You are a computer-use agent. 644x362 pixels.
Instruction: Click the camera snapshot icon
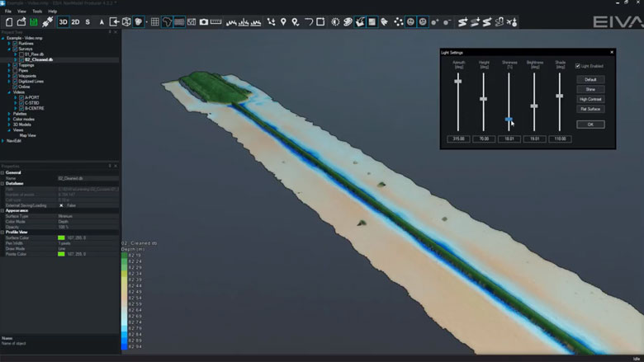point(204,21)
